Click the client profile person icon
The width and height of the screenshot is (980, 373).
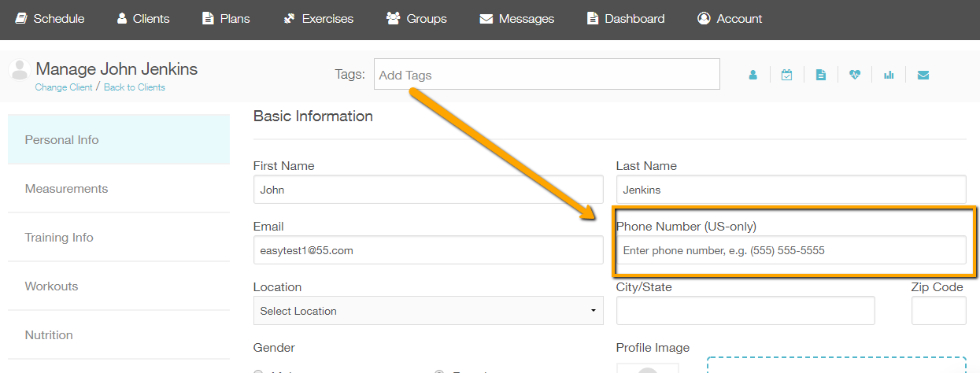pos(753,75)
